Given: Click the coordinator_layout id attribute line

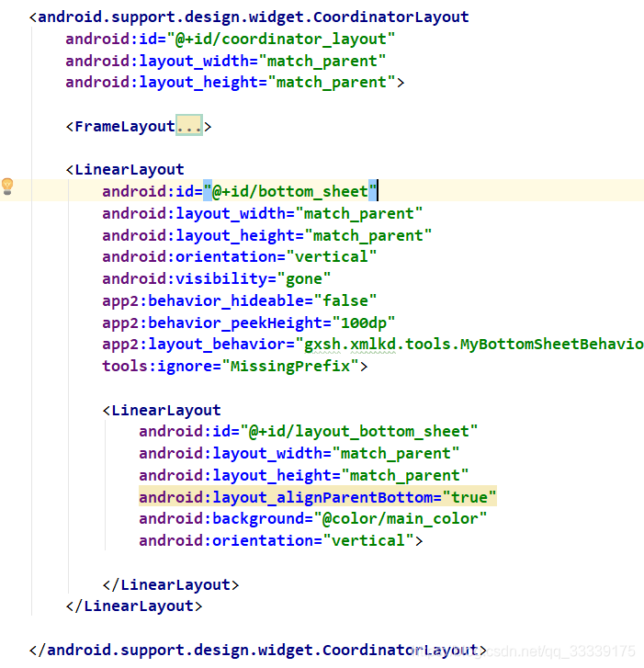Looking at the screenshot, I should coord(230,40).
